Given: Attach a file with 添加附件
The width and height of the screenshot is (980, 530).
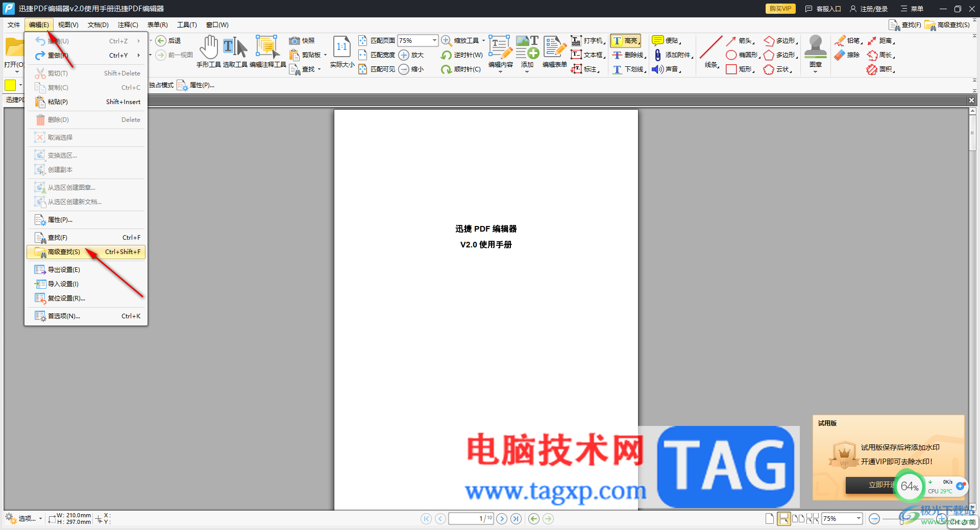Looking at the screenshot, I should pos(673,55).
